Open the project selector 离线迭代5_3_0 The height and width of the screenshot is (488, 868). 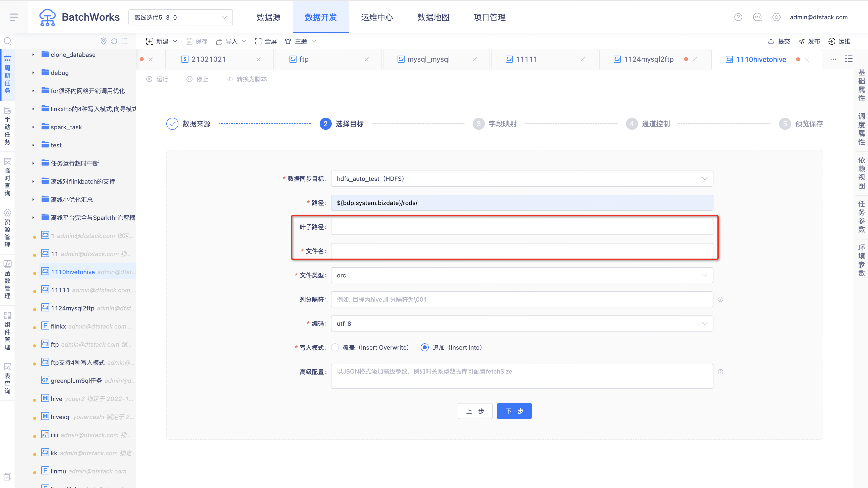180,17
